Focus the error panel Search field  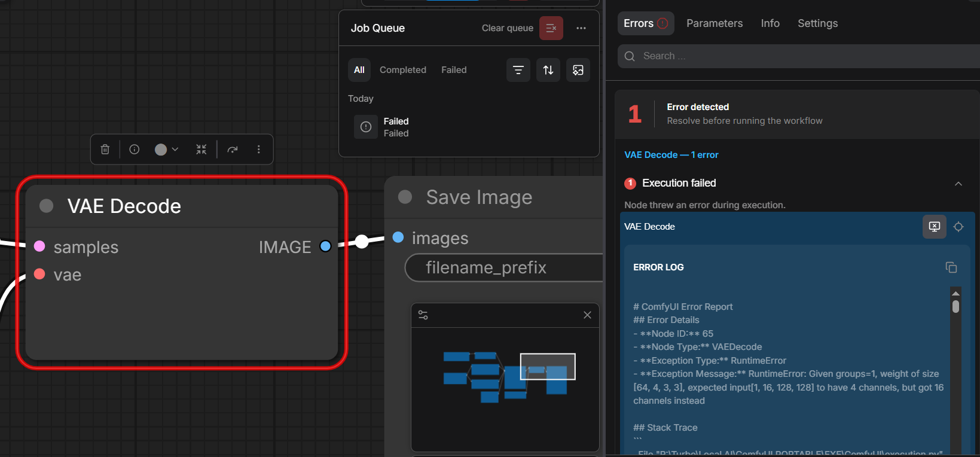pos(799,56)
